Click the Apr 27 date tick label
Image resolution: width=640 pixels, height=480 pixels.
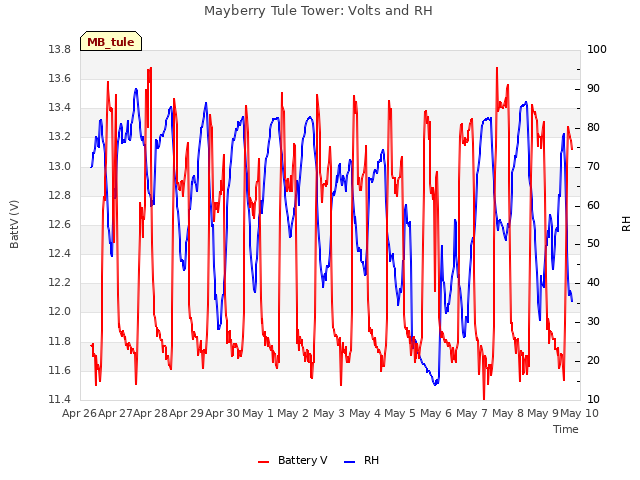coord(115,413)
